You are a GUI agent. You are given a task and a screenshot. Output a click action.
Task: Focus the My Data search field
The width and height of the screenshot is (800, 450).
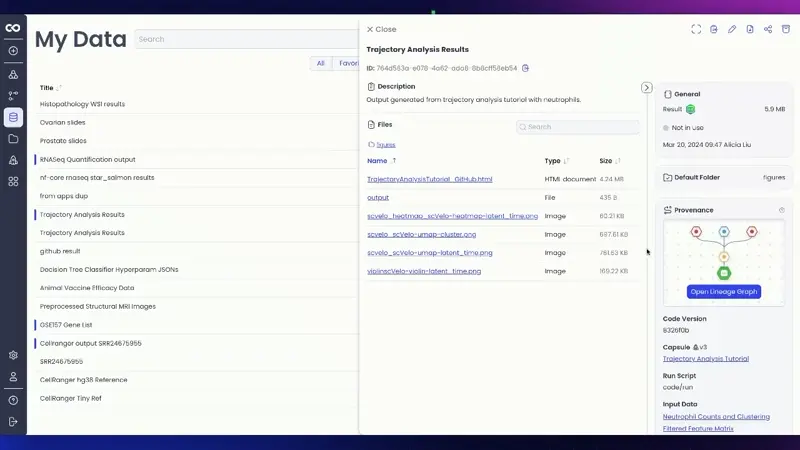(x=246, y=39)
